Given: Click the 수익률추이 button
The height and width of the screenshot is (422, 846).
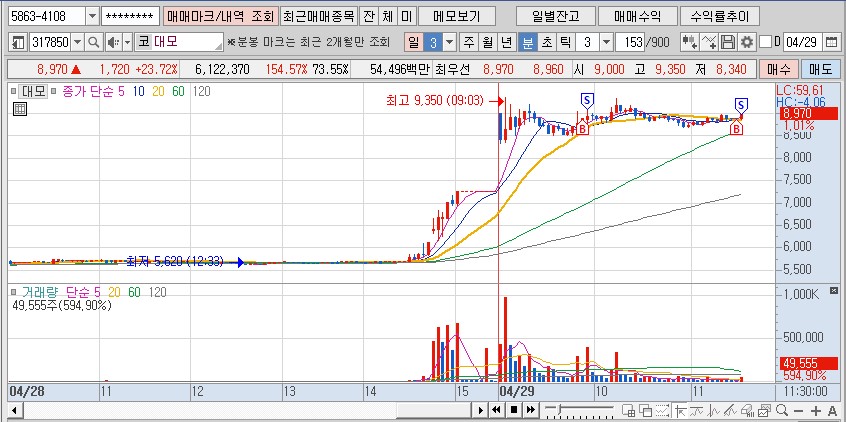Looking at the screenshot, I should (720, 17).
